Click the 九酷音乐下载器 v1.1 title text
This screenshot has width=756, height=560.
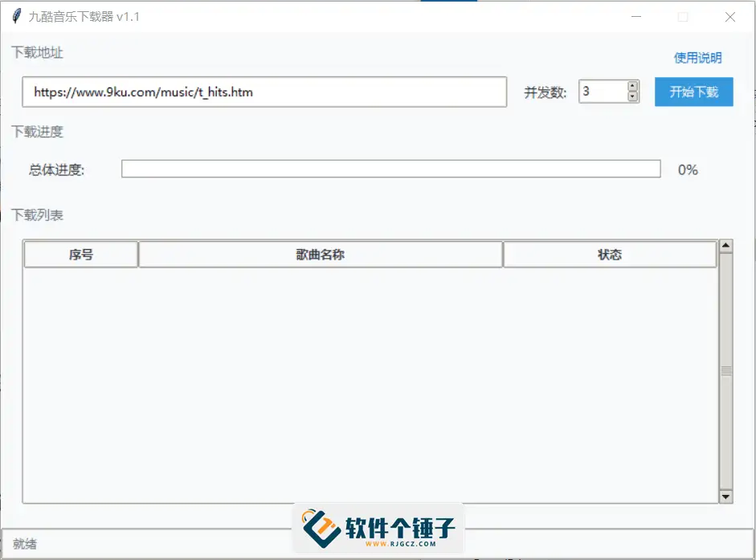point(83,16)
